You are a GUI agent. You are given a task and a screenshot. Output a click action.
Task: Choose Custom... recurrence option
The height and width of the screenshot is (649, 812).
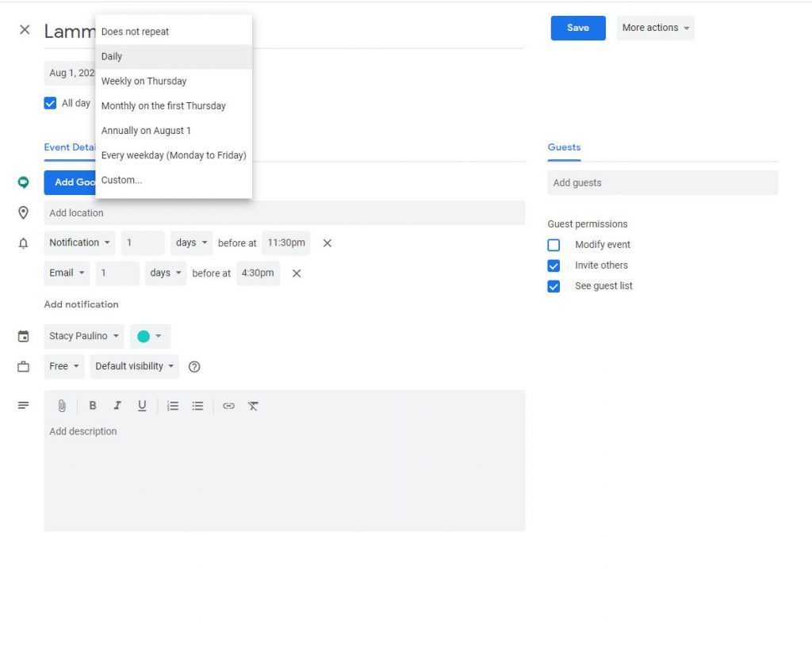pos(174,180)
